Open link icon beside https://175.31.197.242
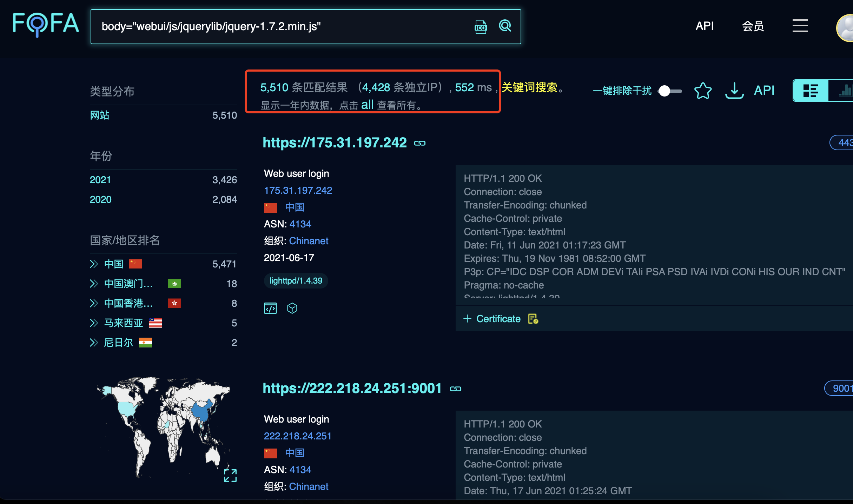 (x=420, y=143)
